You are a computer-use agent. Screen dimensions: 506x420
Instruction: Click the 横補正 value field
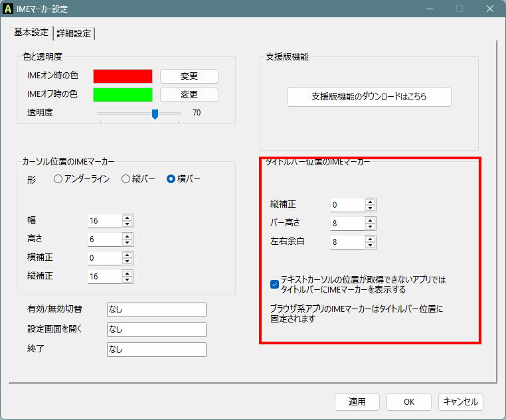tap(105, 258)
